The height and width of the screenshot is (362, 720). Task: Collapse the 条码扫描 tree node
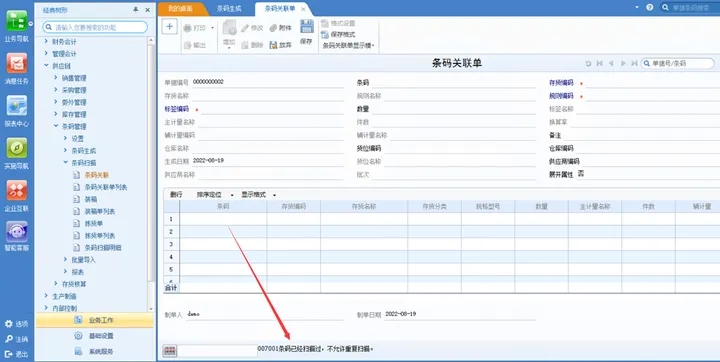point(65,162)
